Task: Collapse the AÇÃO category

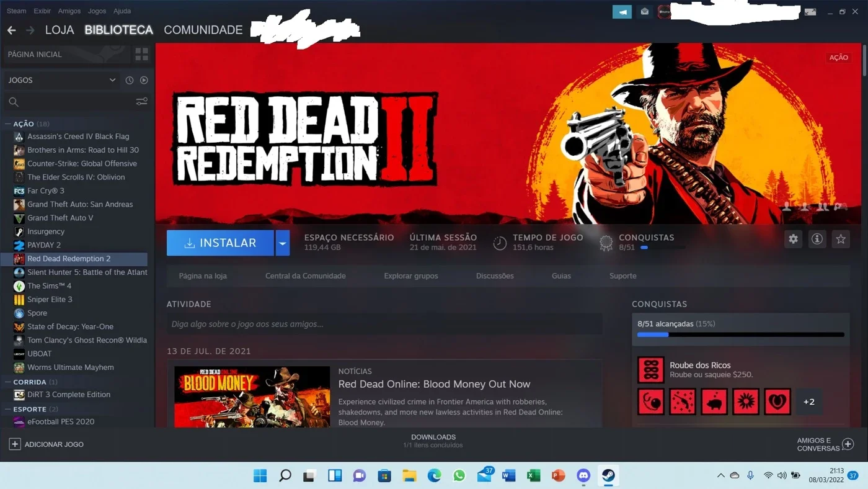Action: 8,124
